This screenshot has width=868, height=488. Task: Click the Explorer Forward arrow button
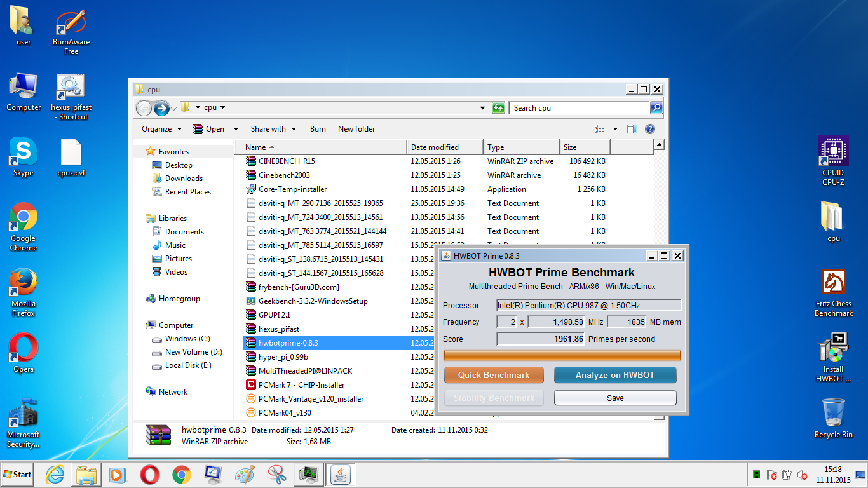(x=161, y=108)
